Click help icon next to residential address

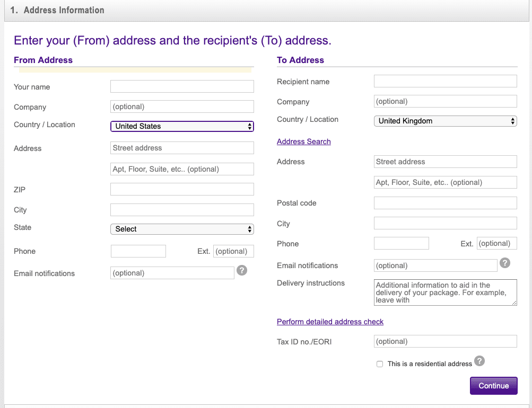479,361
